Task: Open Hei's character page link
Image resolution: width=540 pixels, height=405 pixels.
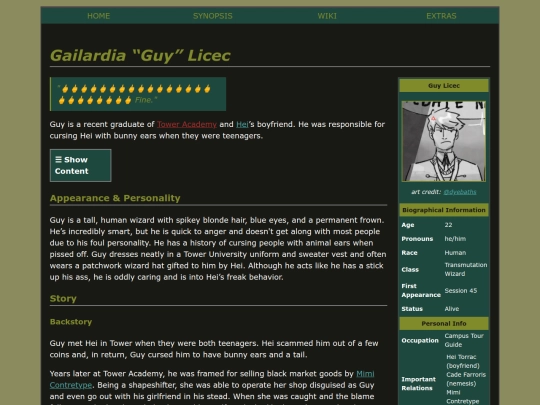Action: coord(242,124)
